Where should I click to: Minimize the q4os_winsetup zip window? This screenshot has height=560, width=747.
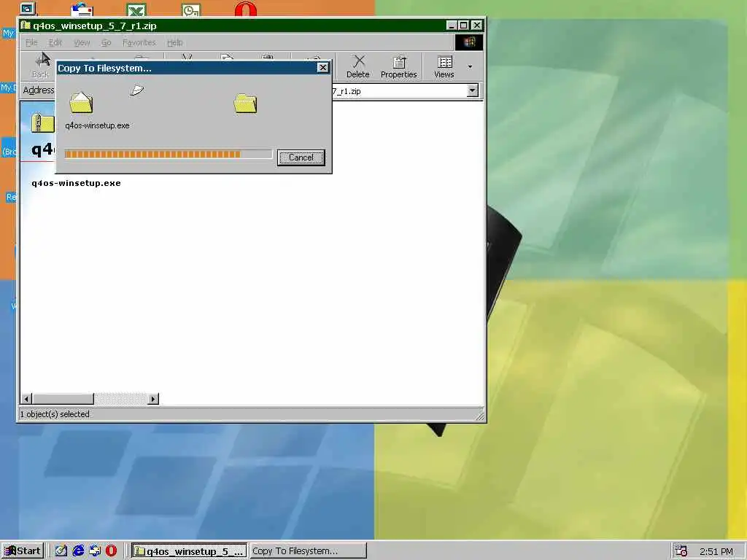(452, 26)
